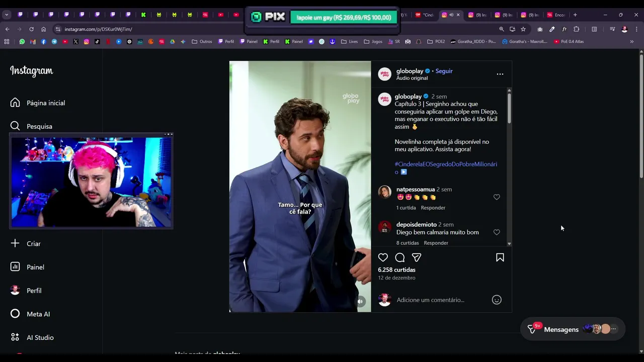Click the video to pause playback
The height and width of the screenshot is (362, 644).
click(x=300, y=187)
